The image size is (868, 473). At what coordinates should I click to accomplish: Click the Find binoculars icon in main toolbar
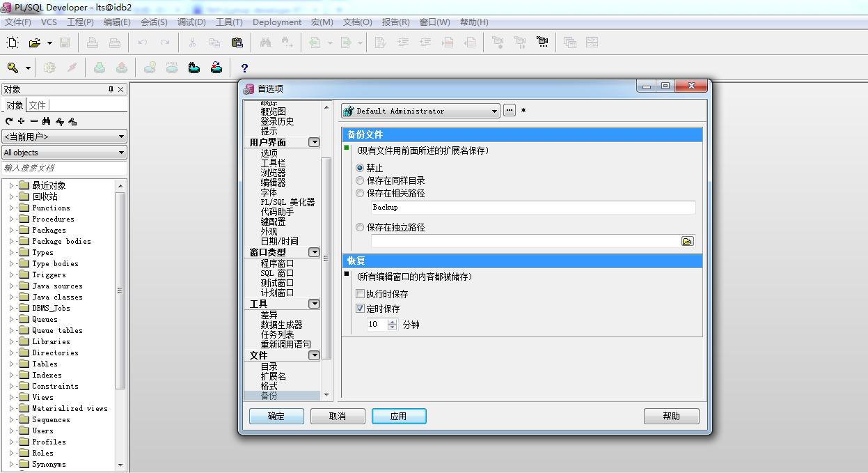pos(265,43)
